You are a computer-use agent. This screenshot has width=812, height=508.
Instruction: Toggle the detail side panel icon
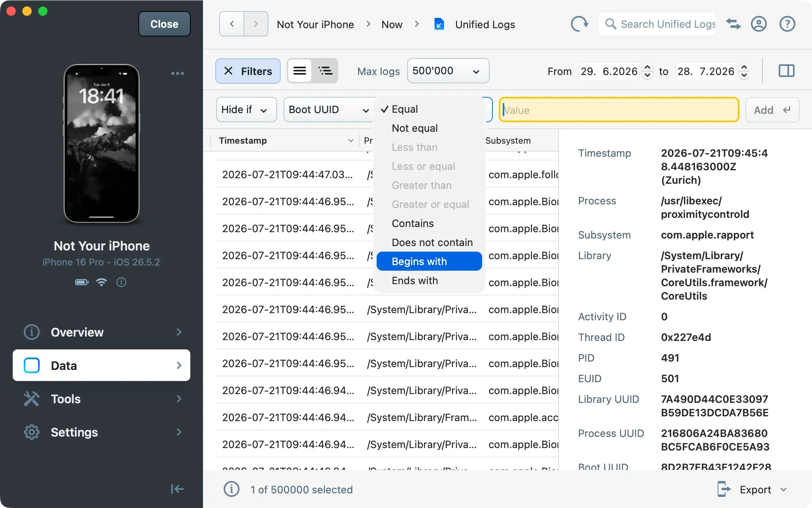click(787, 71)
